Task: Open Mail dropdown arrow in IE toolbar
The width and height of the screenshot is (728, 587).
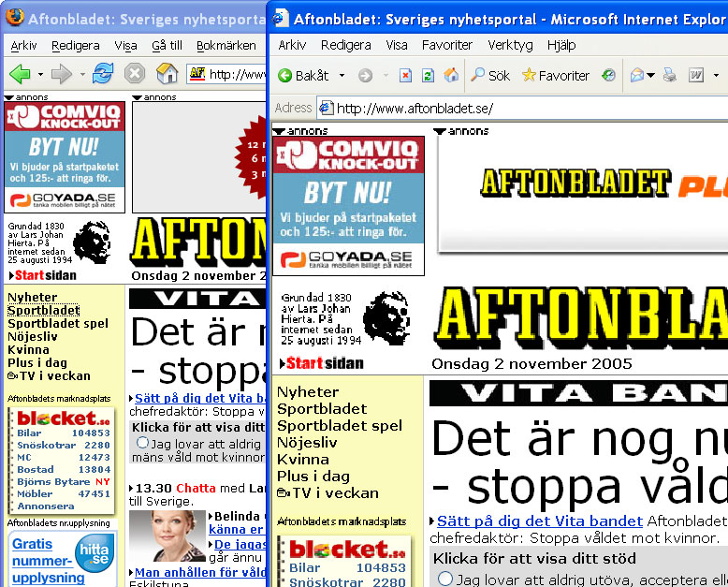Action: (x=650, y=75)
